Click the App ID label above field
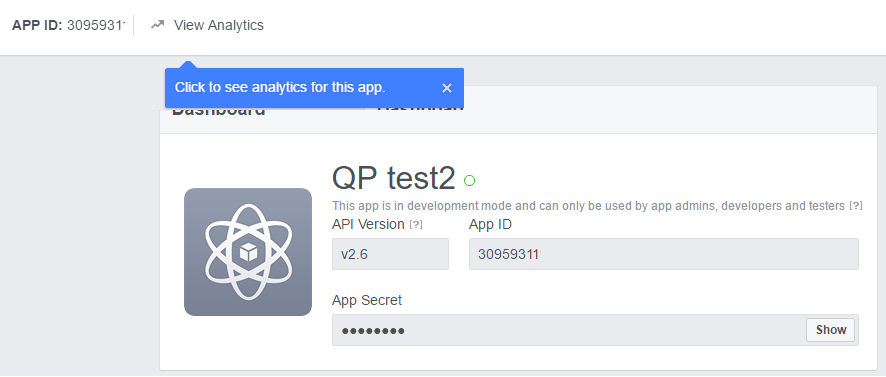886x377 pixels. tap(490, 224)
